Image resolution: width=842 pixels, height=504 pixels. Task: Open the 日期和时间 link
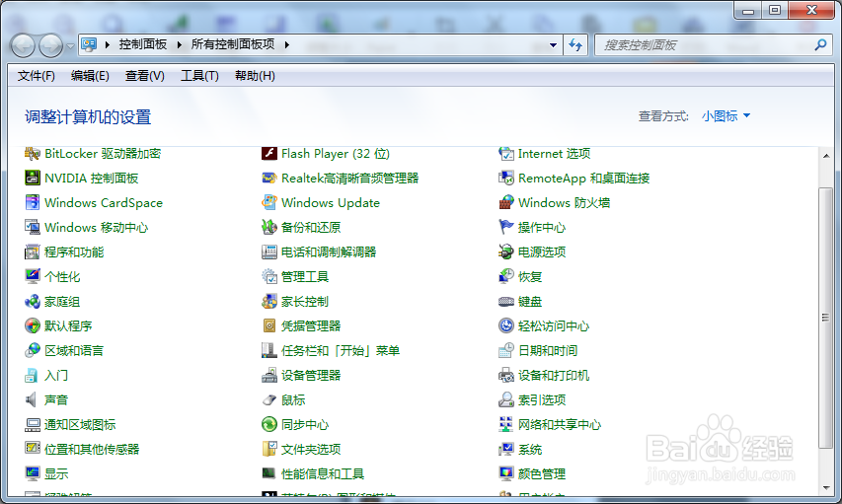(548, 350)
